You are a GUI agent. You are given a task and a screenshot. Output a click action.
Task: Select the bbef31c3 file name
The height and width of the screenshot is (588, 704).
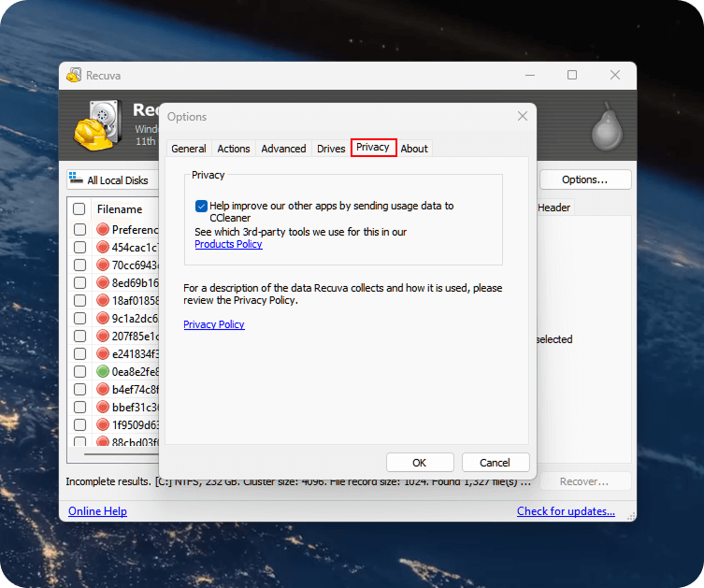pos(136,407)
